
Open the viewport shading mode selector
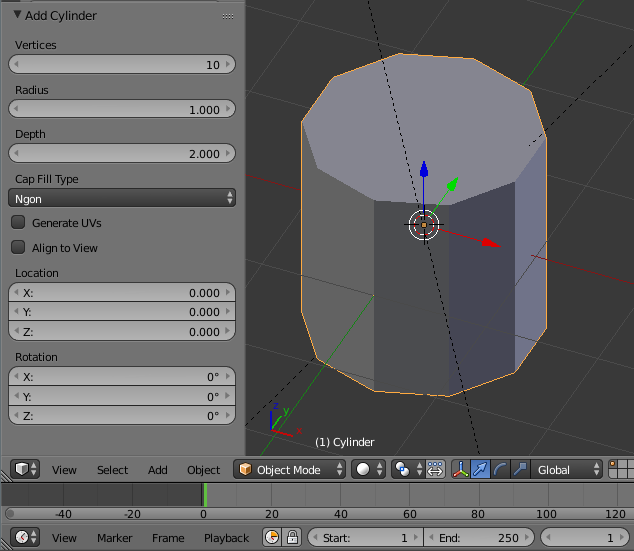point(370,469)
